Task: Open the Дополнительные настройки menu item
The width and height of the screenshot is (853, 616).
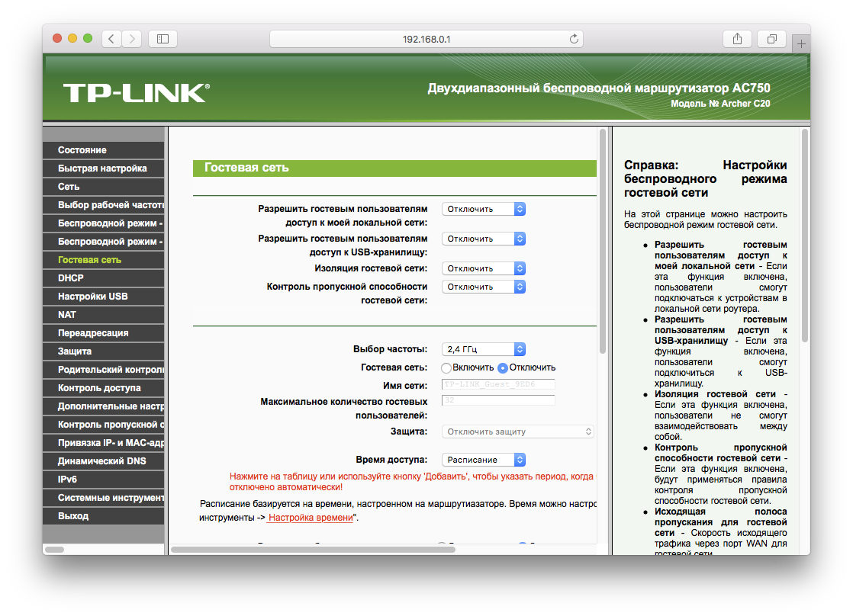Action: click(103, 406)
